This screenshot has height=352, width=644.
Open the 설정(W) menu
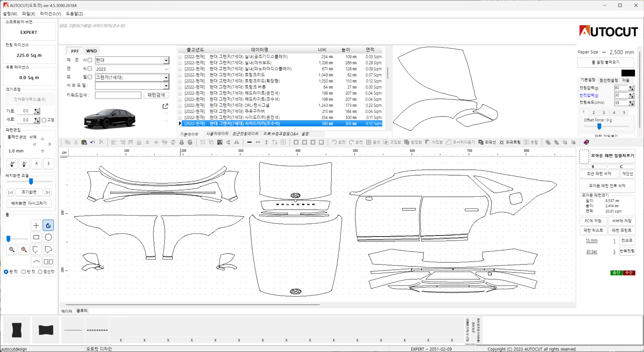10,14
